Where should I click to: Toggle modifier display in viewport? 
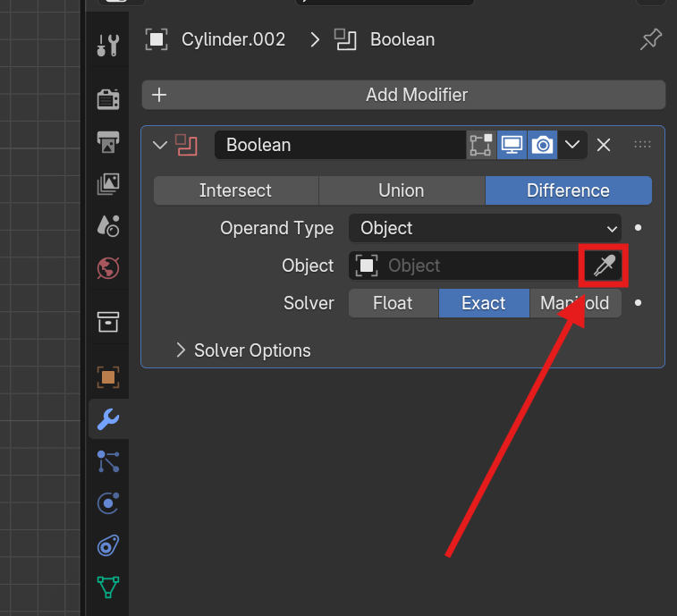coord(512,145)
